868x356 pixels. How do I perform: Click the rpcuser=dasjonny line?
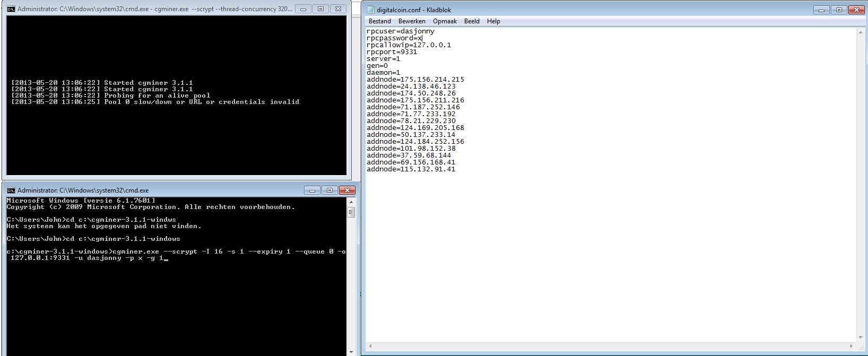(x=401, y=31)
